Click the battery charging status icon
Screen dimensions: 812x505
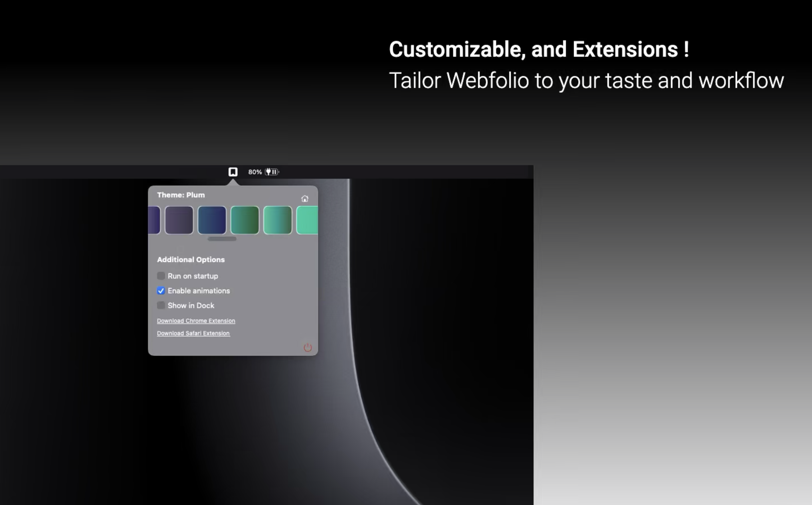click(272, 172)
